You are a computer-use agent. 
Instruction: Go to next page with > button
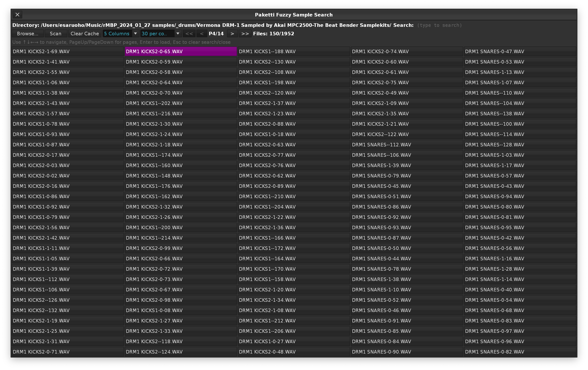click(x=232, y=34)
